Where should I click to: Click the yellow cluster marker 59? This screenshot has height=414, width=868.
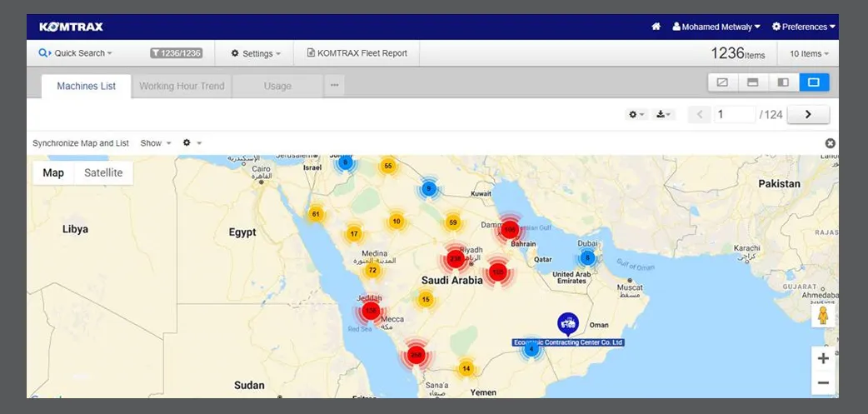click(x=453, y=222)
